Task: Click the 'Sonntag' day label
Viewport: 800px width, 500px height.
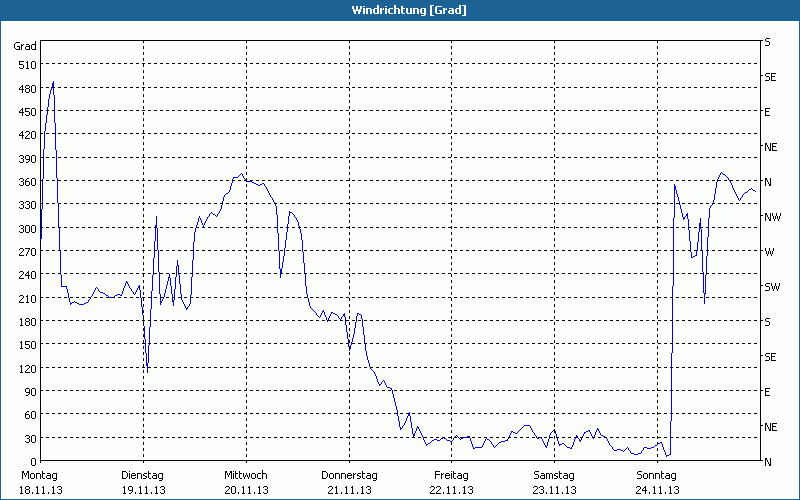Action: pos(657,476)
